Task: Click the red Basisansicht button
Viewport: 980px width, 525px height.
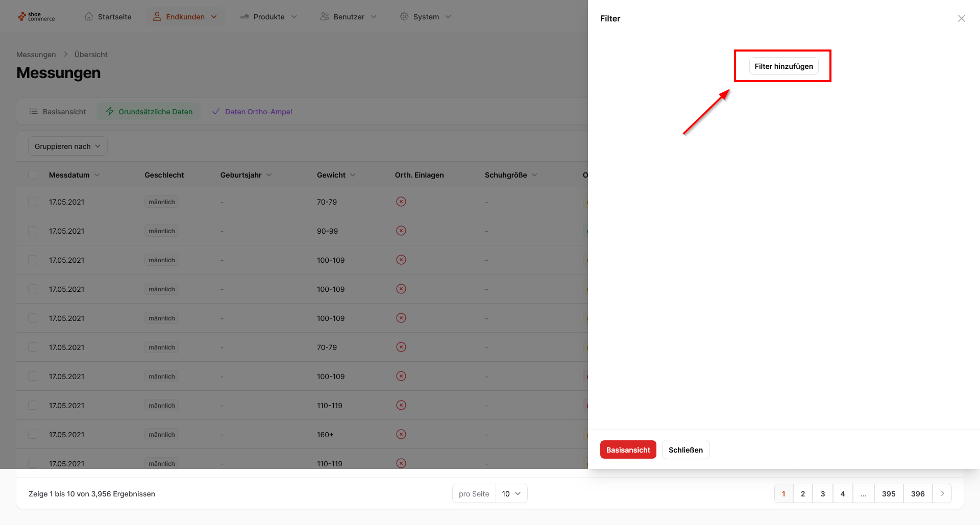Action: [628, 449]
